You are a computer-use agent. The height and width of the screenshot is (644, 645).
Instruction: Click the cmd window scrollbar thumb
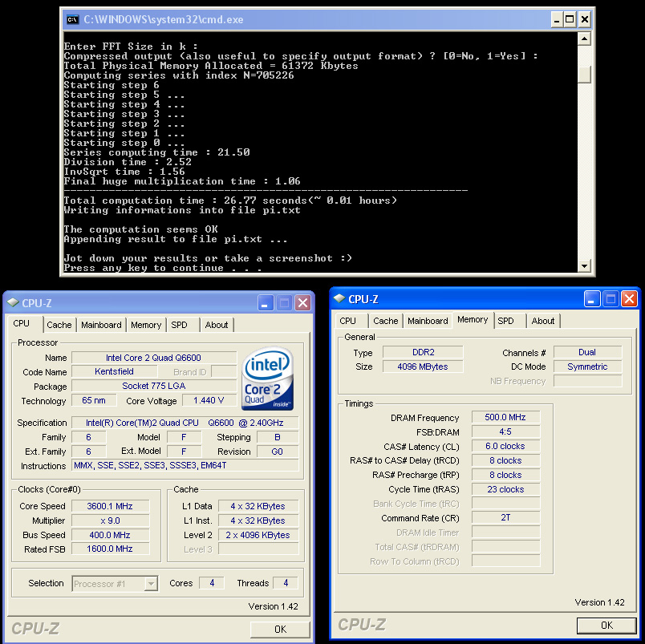click(584, 75)
